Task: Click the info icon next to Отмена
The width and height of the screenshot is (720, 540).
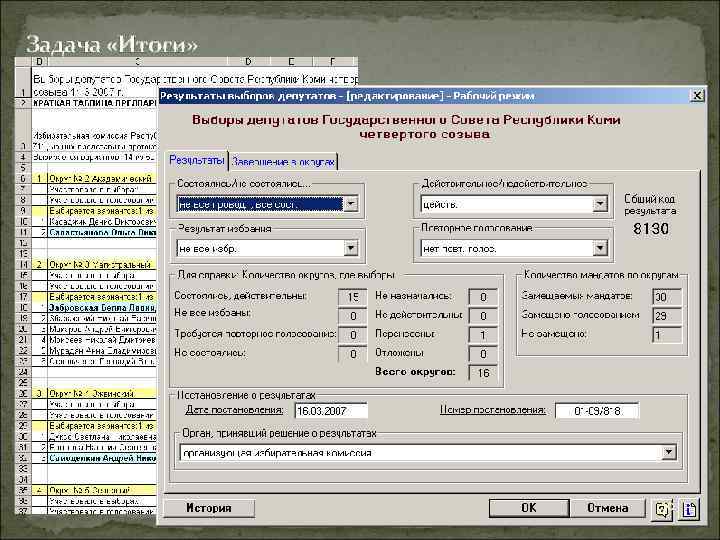Action: tap(689, 509)
